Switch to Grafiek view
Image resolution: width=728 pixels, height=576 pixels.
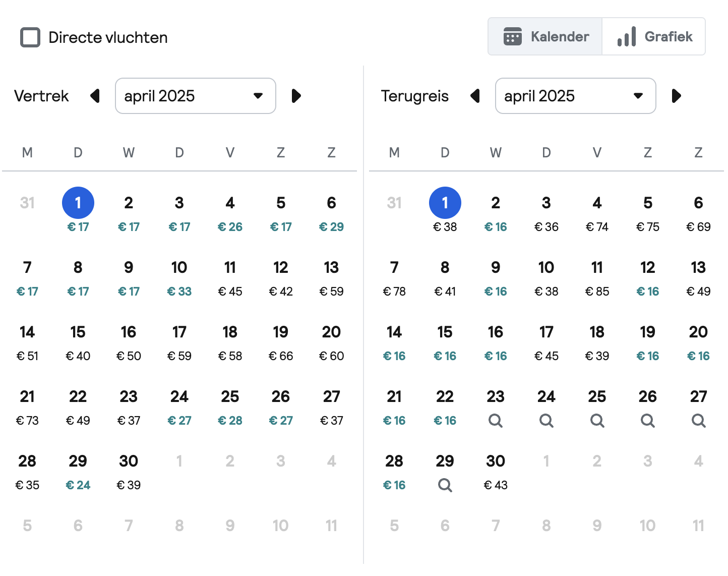(654, 37)
